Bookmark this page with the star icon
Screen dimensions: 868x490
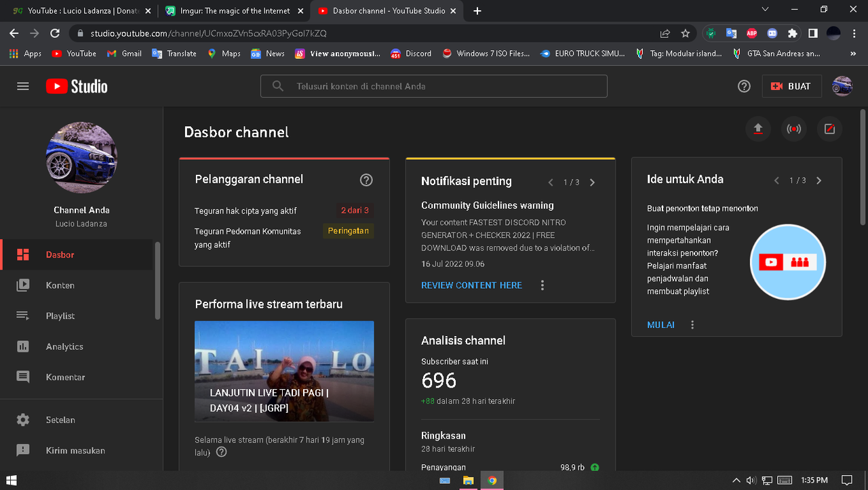point(686,33)
